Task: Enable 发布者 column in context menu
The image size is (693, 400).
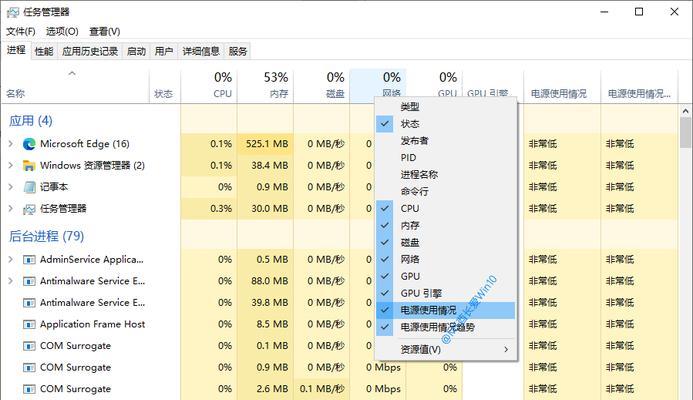Action: [x=446, y=141]
